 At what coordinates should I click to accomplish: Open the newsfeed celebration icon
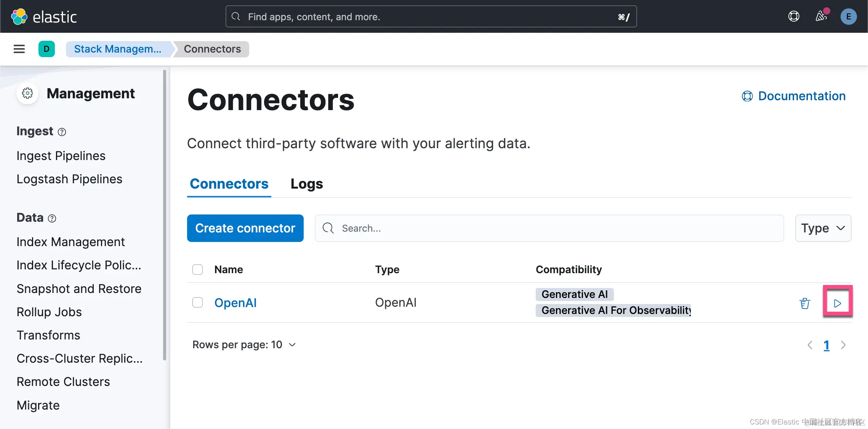click(821, 16)
